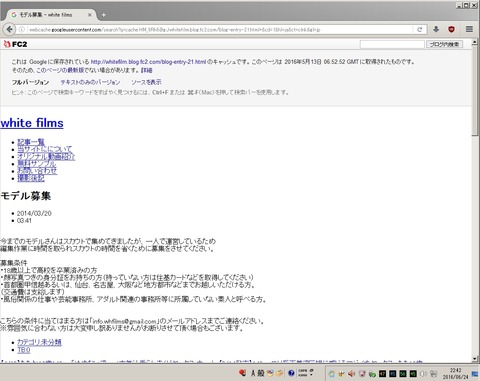Click the tray icon showing 47
Viewport: 480px width, 381px height.
pos(383,374)
